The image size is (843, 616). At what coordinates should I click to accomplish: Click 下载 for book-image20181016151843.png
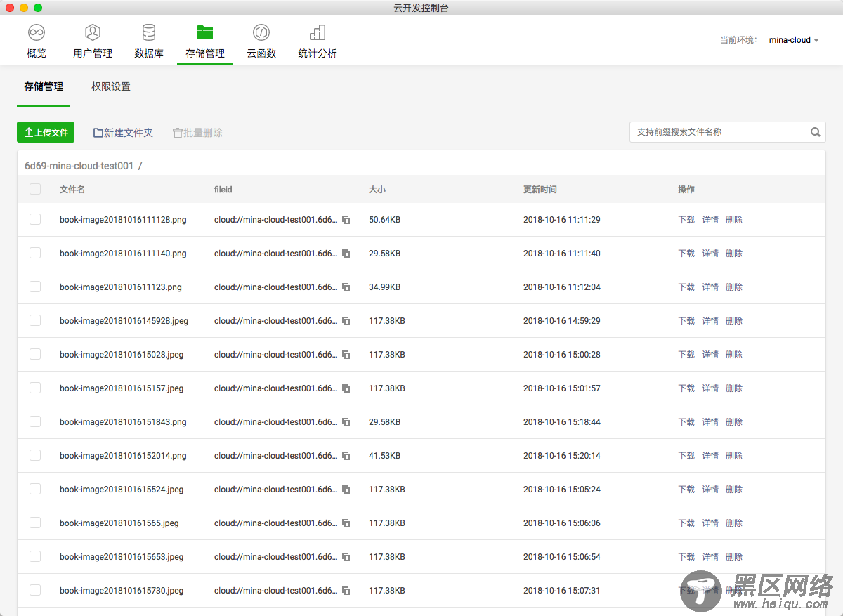686,422
